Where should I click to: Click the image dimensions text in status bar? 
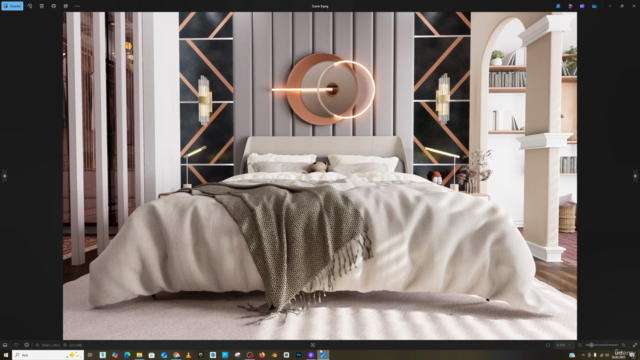pyautogui.click(x=51, y=345)
